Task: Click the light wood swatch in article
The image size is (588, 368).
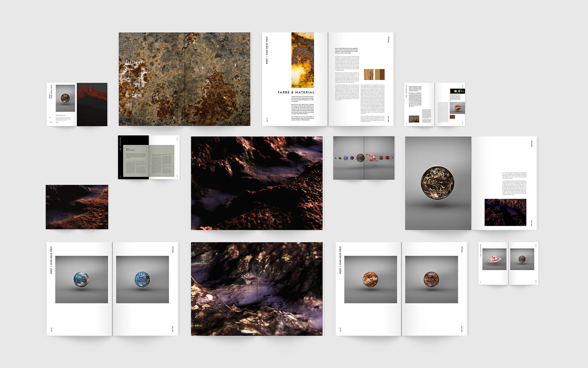Action: (x=369, y=75)
